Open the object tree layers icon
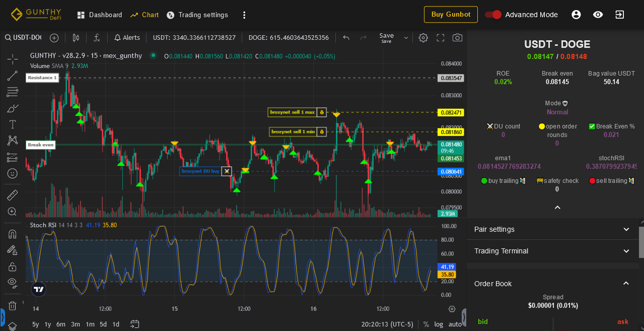 13,325
